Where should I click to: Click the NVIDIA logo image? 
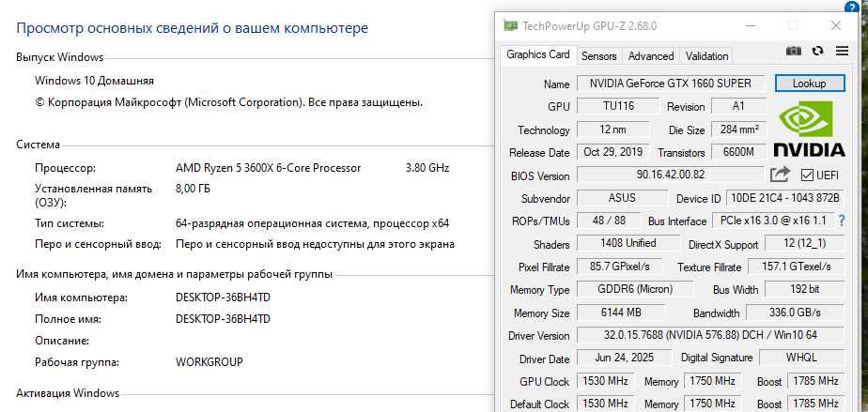809,129
